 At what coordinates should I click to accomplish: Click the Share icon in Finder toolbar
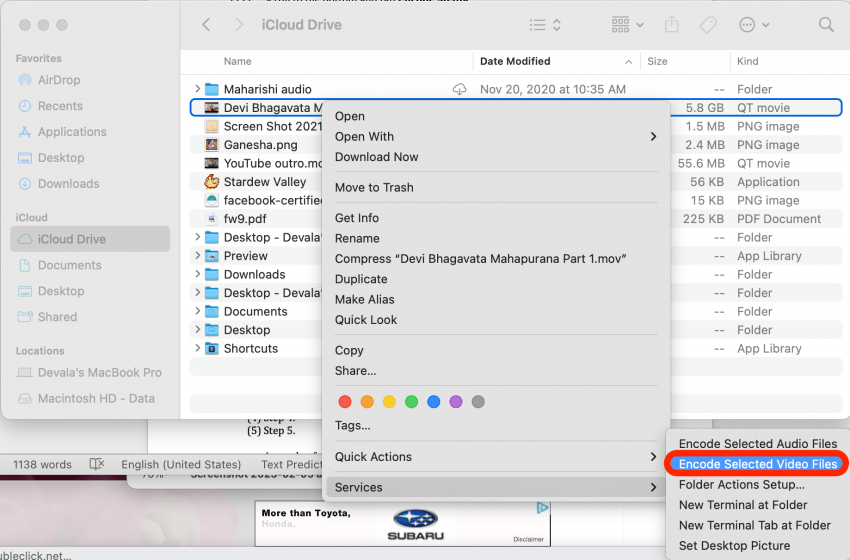click(671, 24)
